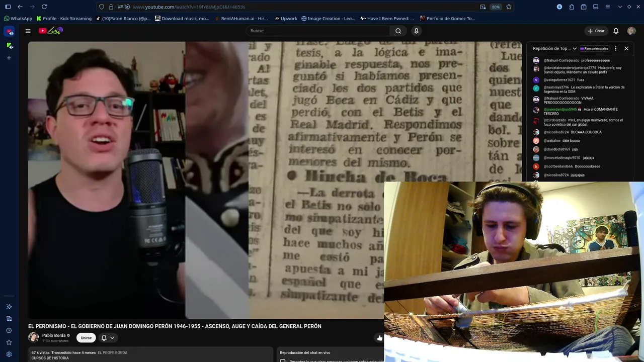Open the bookmarks star sidebar icon
Image resolution: width=644 pixels, height=362 pixels.
9,342
